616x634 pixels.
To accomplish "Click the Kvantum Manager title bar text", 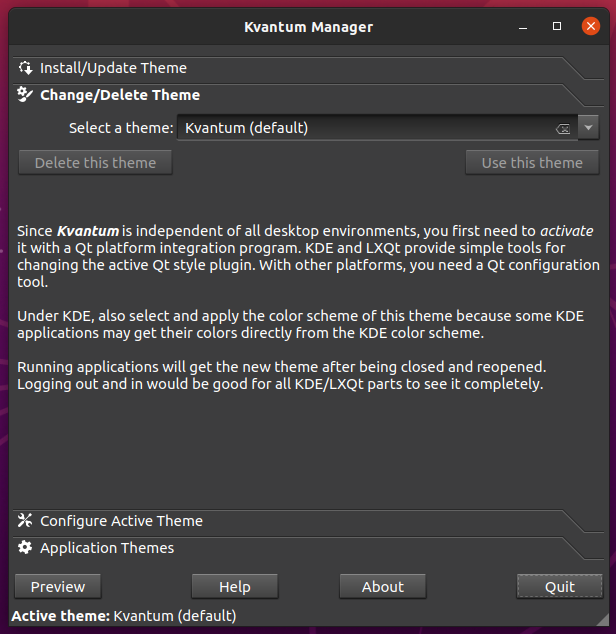I will [308, 27].
